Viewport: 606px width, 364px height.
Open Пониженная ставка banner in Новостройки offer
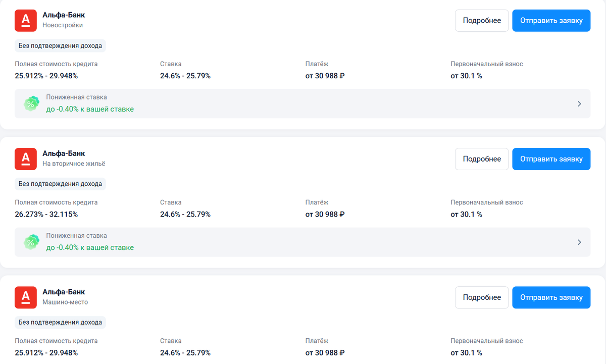click(302, 103)
